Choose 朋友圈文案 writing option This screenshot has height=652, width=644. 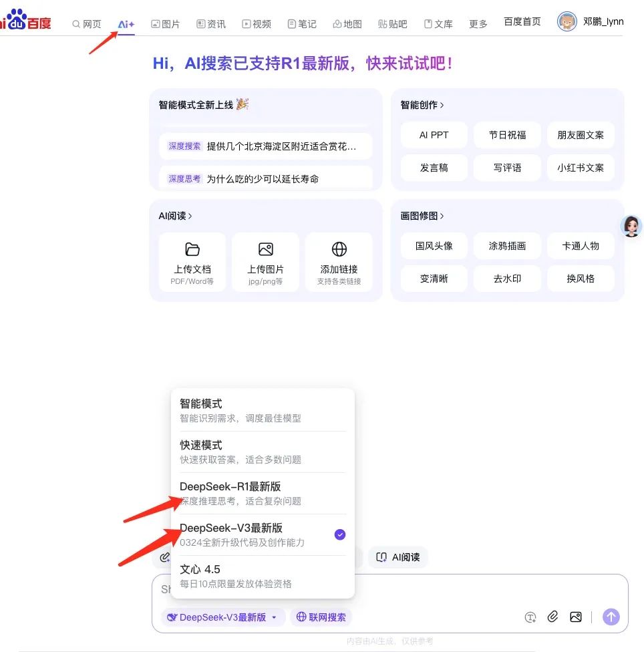point(581,135)
